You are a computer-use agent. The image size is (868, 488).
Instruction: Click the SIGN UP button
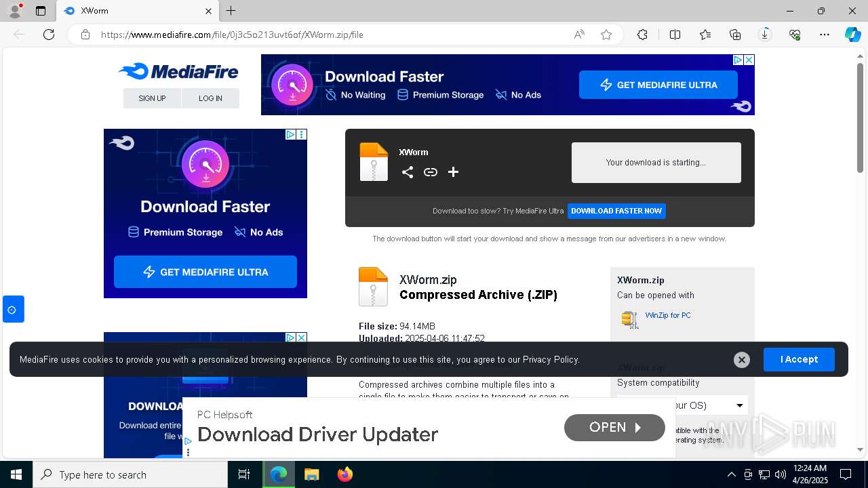click(152, 98)
